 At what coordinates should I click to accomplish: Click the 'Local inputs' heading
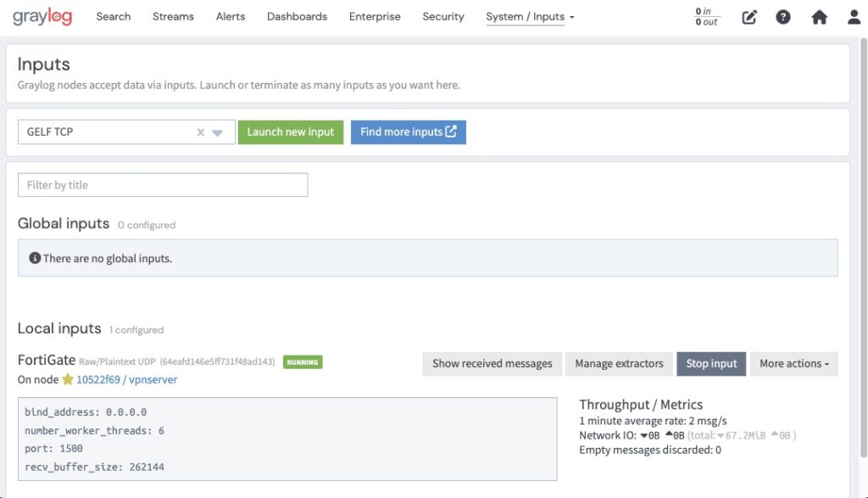(x=59, y=328)
